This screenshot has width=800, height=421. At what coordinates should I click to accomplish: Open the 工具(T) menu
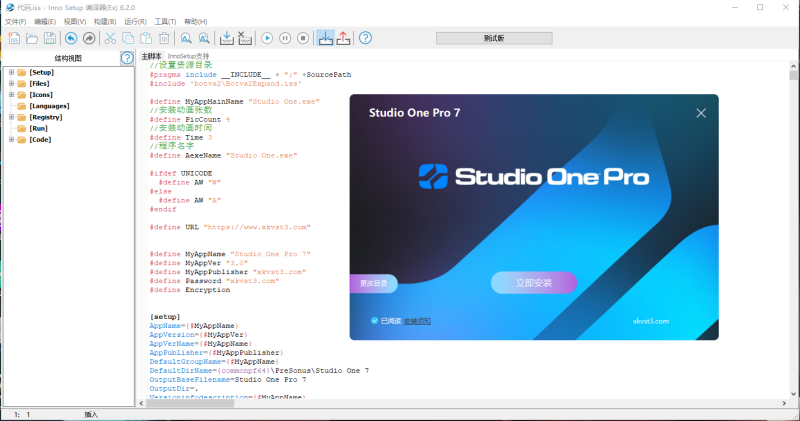tap(165, 21)
